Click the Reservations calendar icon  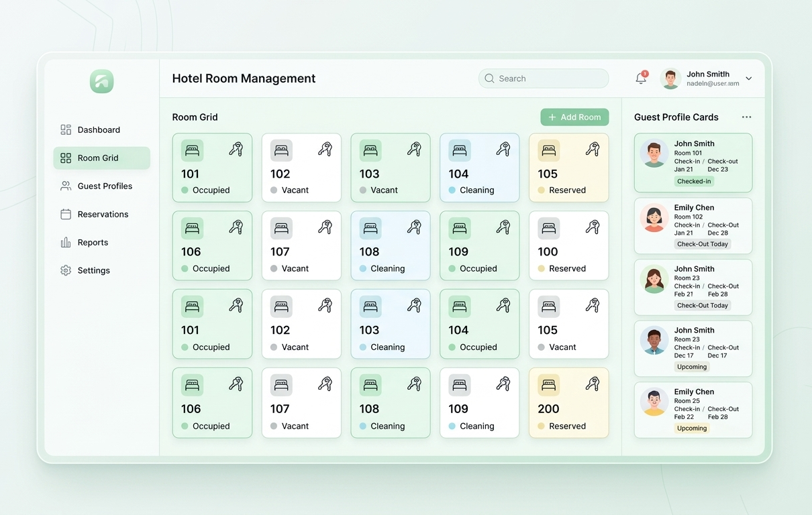pyautogui.click(x=66, y=215)
